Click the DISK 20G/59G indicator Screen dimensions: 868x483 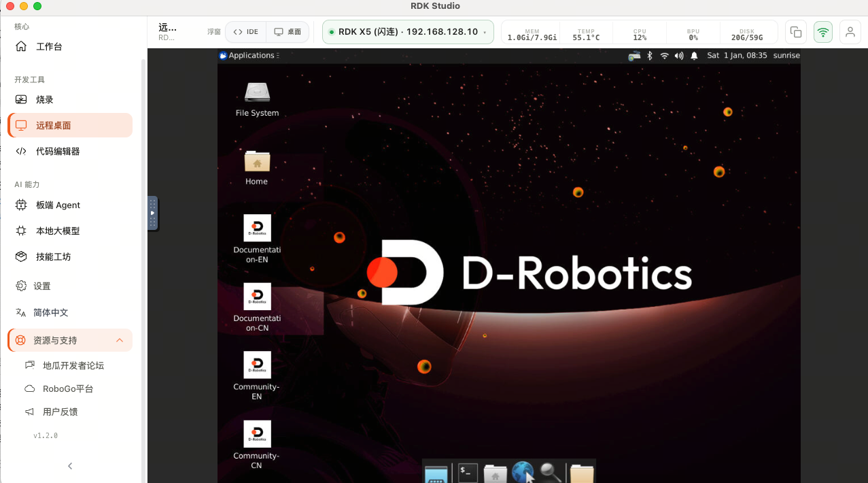pos(747,35)
